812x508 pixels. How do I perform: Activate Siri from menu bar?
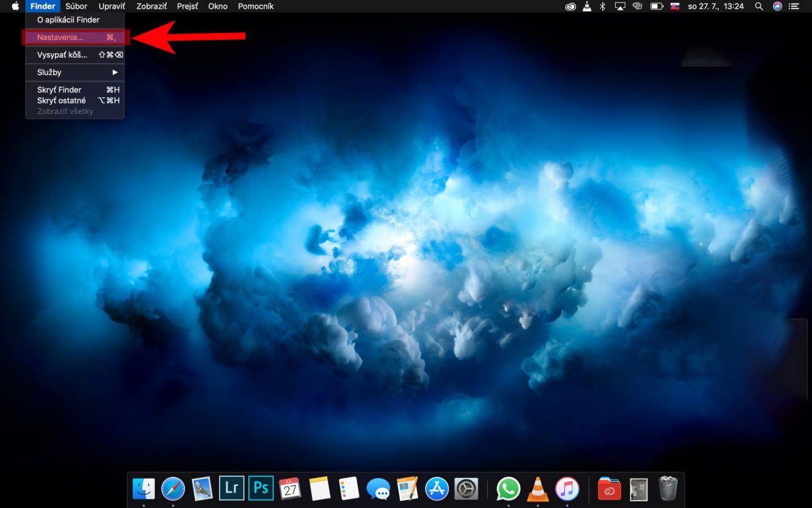pyautogui.click(x=777, y=6)
